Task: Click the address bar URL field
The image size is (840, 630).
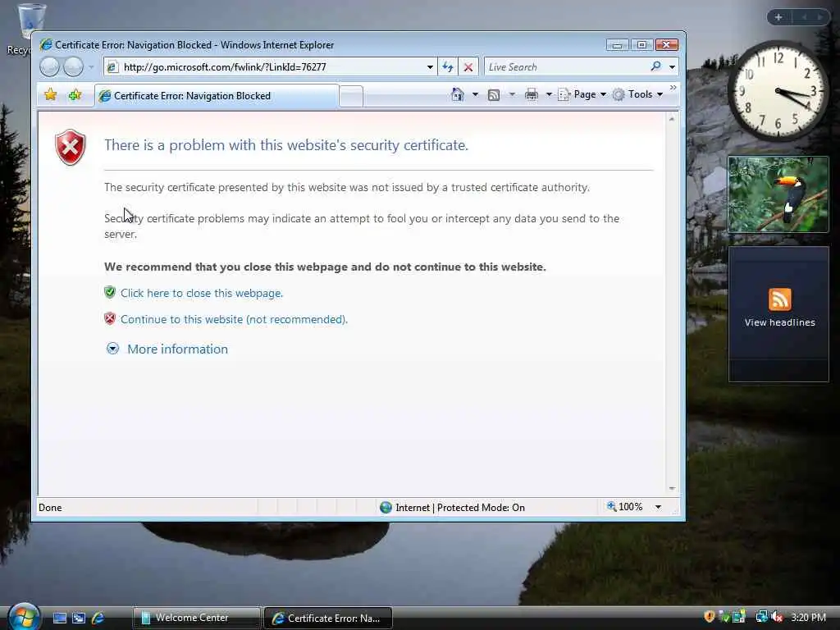Action: pyautogui.click(x=268, y=67)
